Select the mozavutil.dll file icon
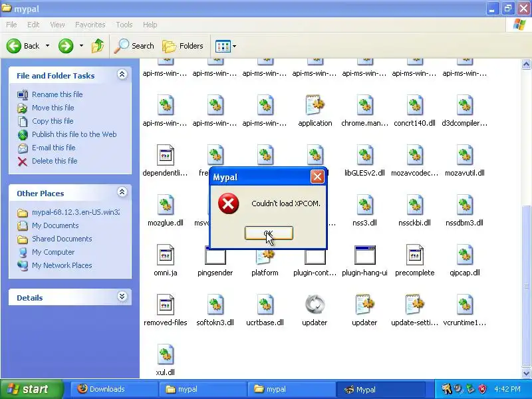532x399 pixels. [x=464, y=155]
